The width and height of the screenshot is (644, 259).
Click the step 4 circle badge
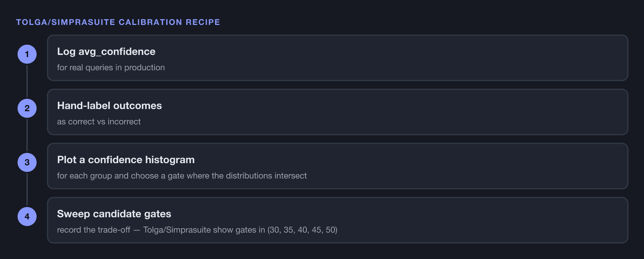point(27,216)
